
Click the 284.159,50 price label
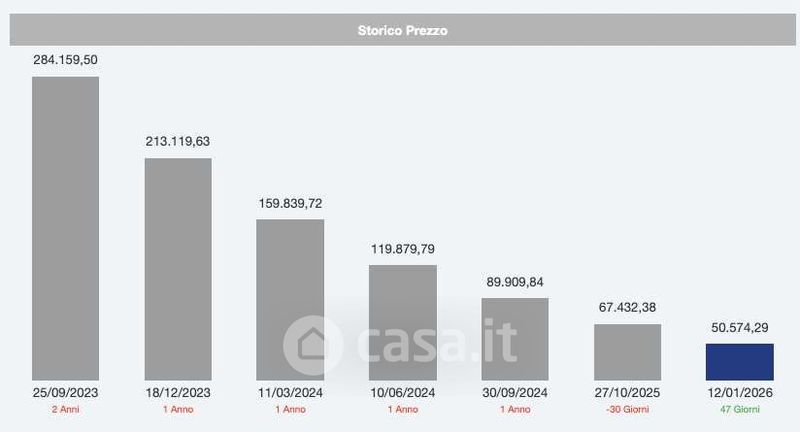[66, 60]
